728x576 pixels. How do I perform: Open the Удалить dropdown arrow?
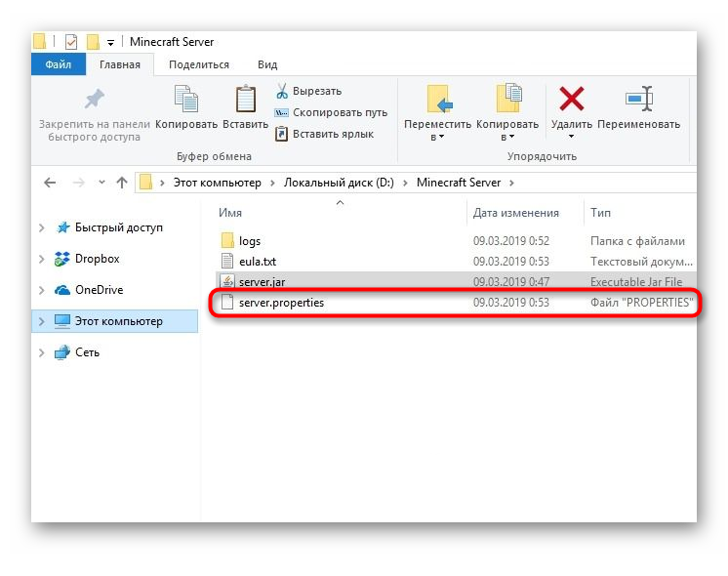[572, 137]
